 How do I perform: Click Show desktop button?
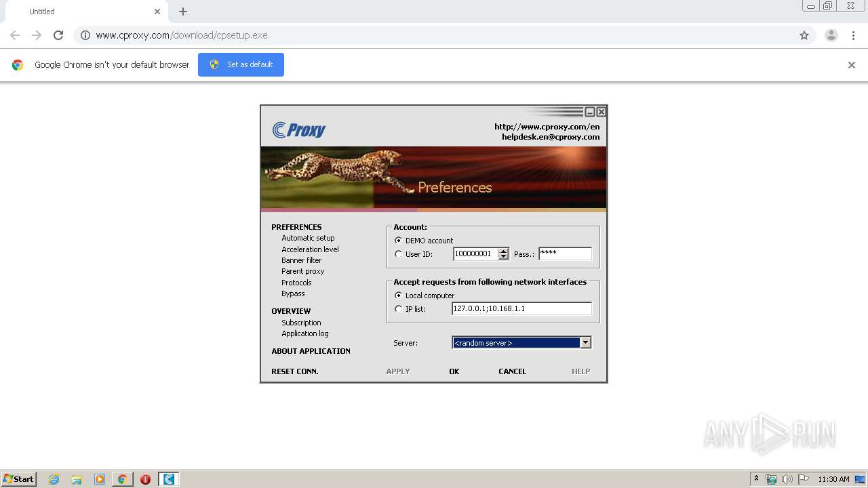pyautogui.click(x=860, y=479)
